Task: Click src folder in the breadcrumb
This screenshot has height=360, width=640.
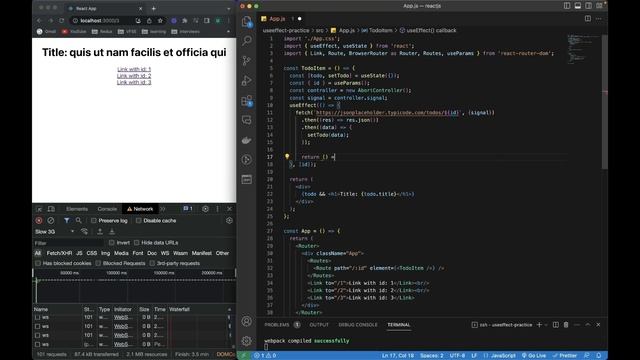Action: coord(320,30)
